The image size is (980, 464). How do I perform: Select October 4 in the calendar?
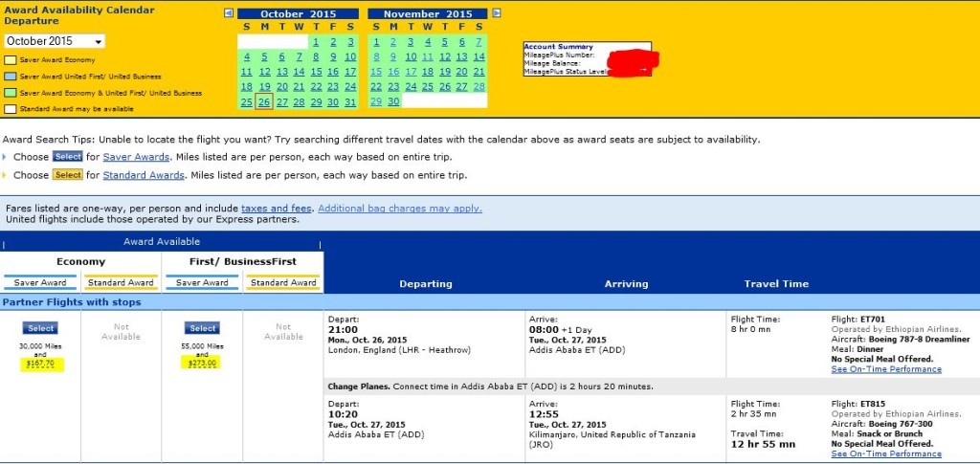[x=247, y=56]
